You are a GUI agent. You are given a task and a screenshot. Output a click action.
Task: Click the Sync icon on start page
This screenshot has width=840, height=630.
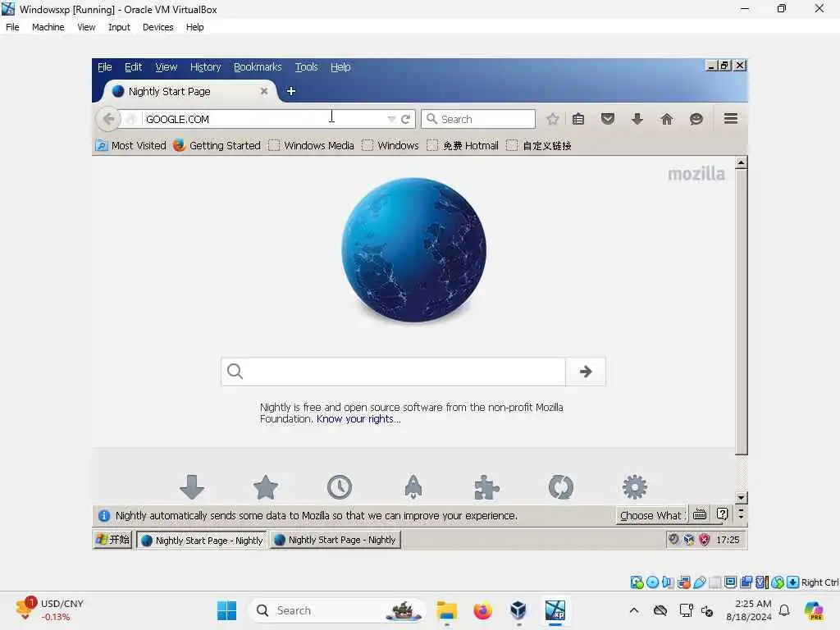pos(561,487)
